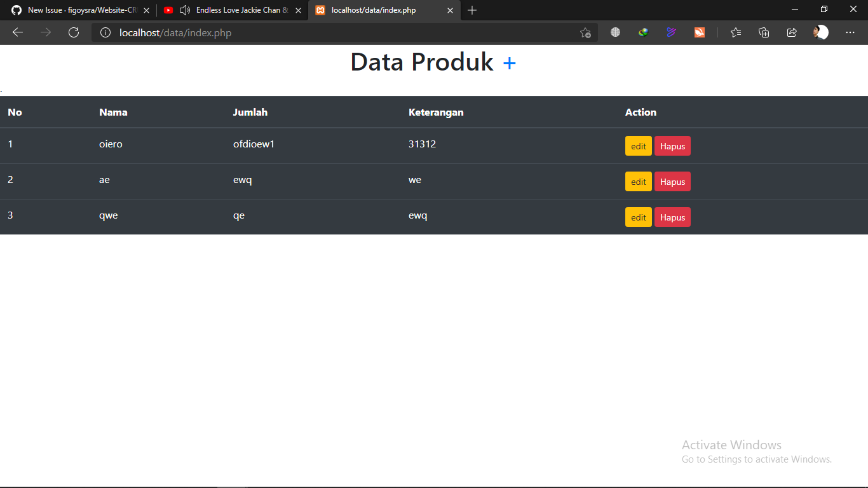Image resolution: width=868 pixels, height=488 pixels.
Task: Click edit button for the oiero row
Action: click(638, 146)
